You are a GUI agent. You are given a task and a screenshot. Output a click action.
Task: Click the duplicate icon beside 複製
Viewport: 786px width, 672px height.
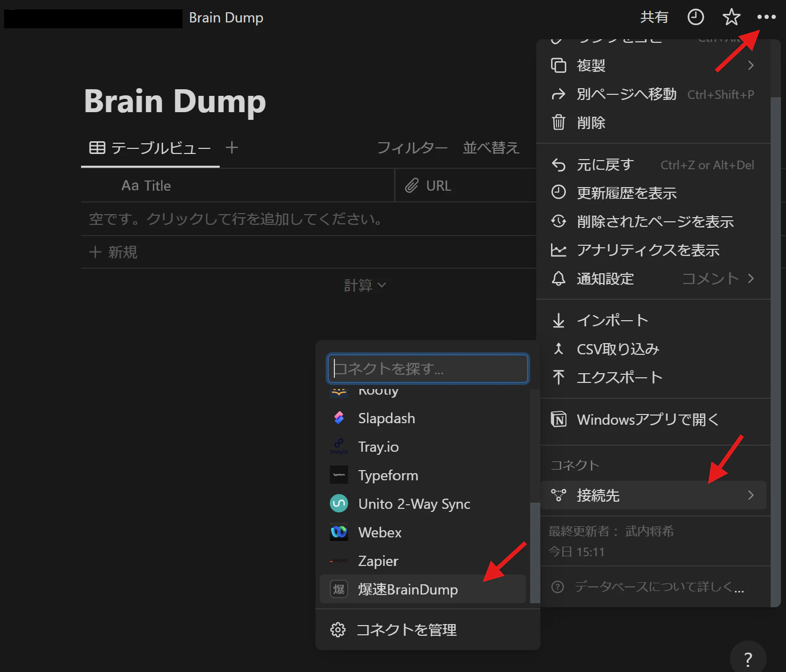coord(559,65)
